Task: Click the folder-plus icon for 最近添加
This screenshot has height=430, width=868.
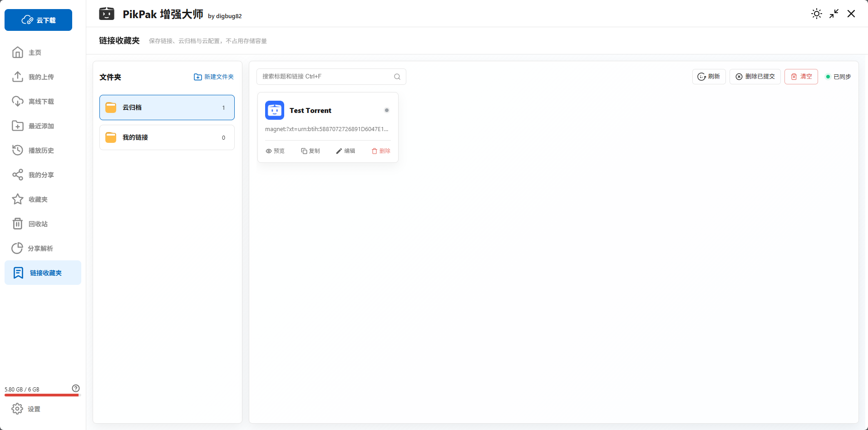Action: (18, 126)
